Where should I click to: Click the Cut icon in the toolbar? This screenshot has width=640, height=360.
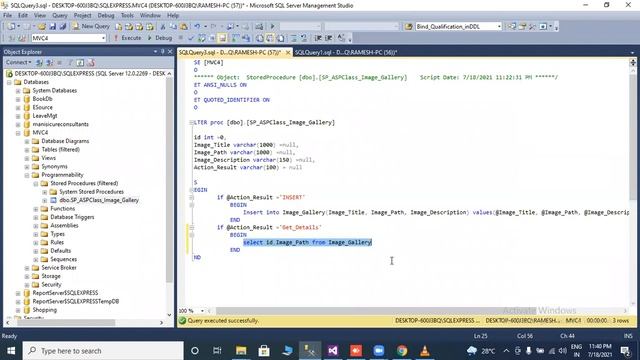[x=162, y=27]
